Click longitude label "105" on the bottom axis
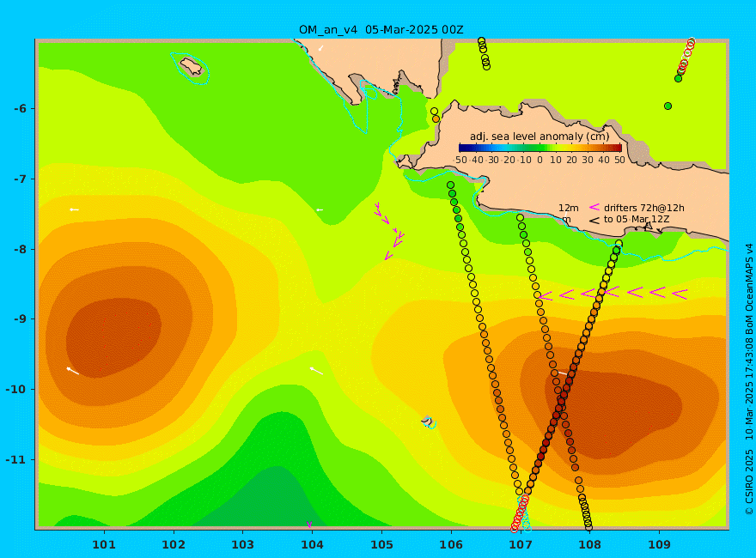Viewport: 756px width, 558px height. (381, 544)
